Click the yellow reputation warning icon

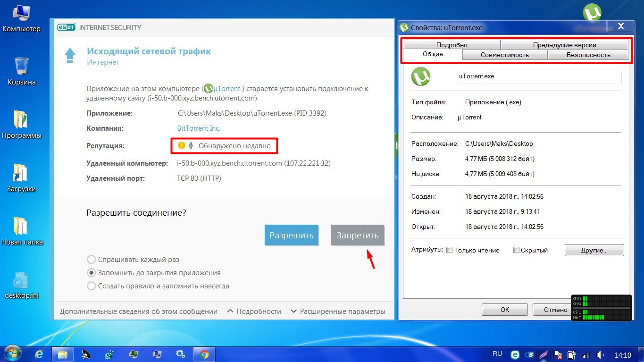tap(182, 146)
